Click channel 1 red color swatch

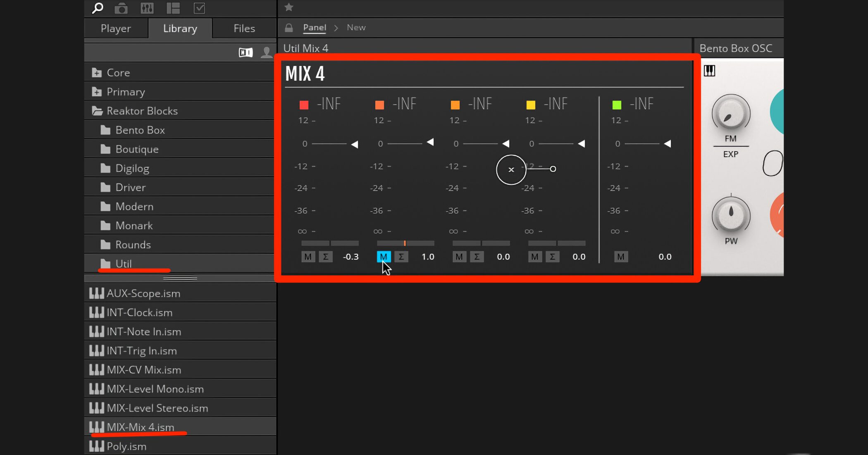(304, 105)
